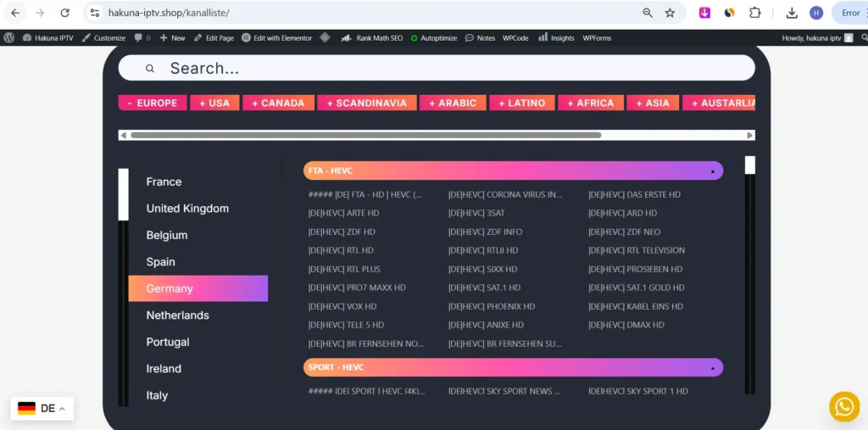Click the zoom magnifier icon in address bar

coord(647,13)
